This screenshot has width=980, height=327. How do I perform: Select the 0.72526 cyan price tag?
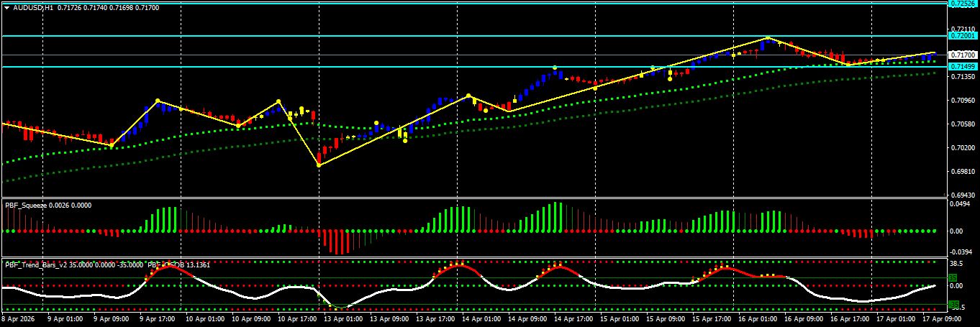pyautogui.click(x=963, y=4)
